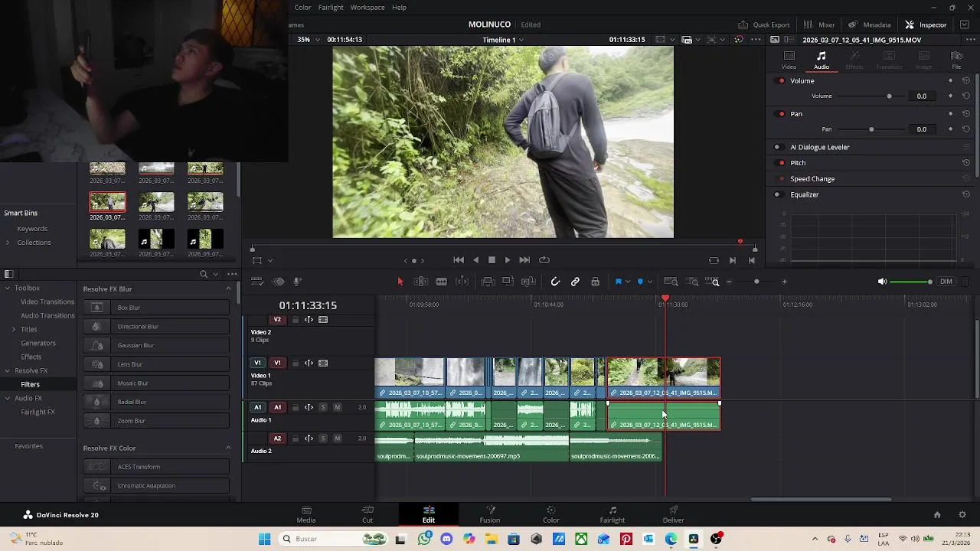The width and height of the screenshot is (980, 551).
Task: Click the Replace Clip edit icon
Action: [x=528, y=282]
